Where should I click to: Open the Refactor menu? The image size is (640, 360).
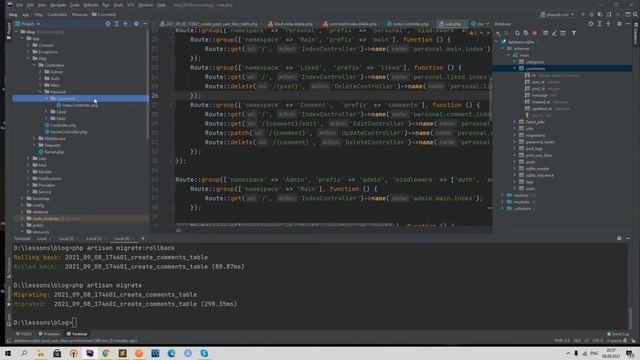coord(91,5)
